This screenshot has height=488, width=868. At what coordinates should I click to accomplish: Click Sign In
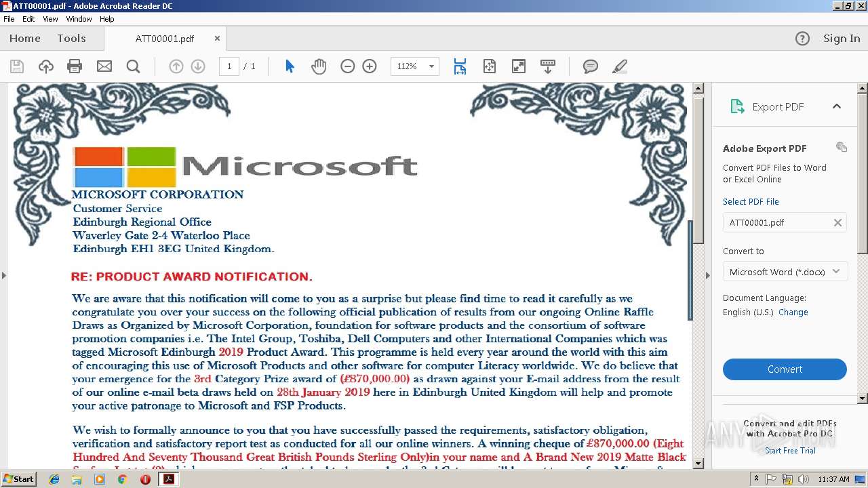842,39
